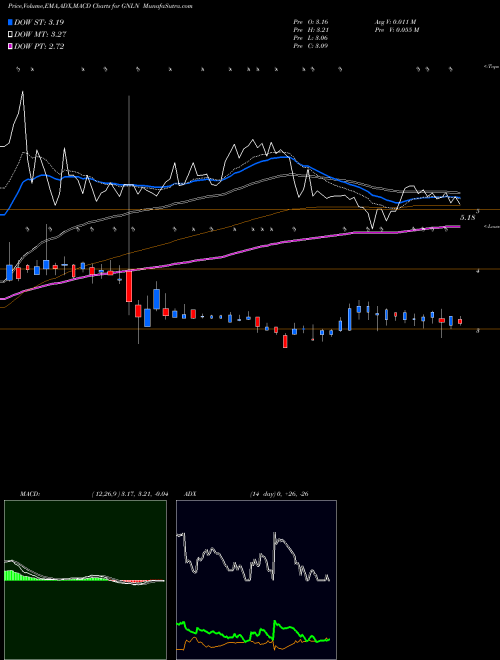This screenshot has height=660, width=500.
Task: Select the 'DOW PT: 2.72' legend text
Action: click(x=39, y=47)
